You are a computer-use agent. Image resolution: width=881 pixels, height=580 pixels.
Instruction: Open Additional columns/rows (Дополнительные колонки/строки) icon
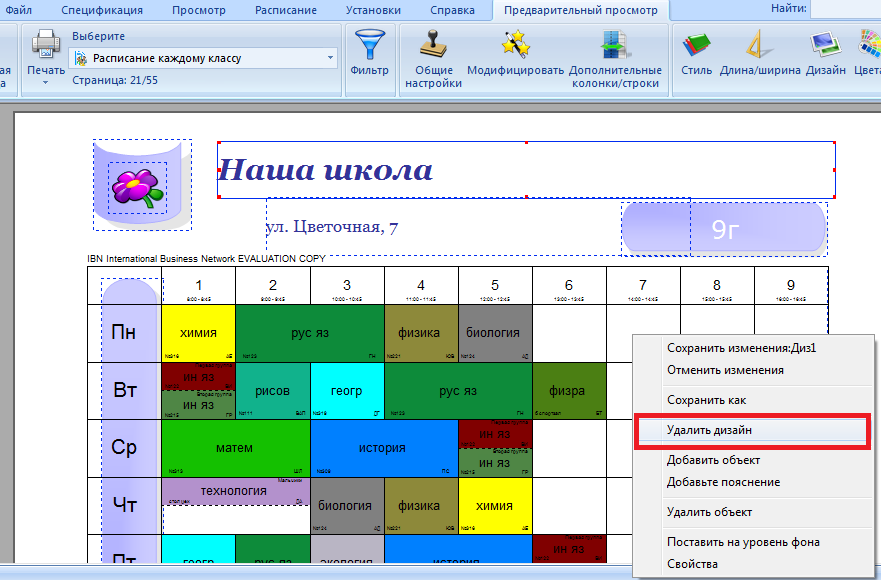click(x=615, y=45)
